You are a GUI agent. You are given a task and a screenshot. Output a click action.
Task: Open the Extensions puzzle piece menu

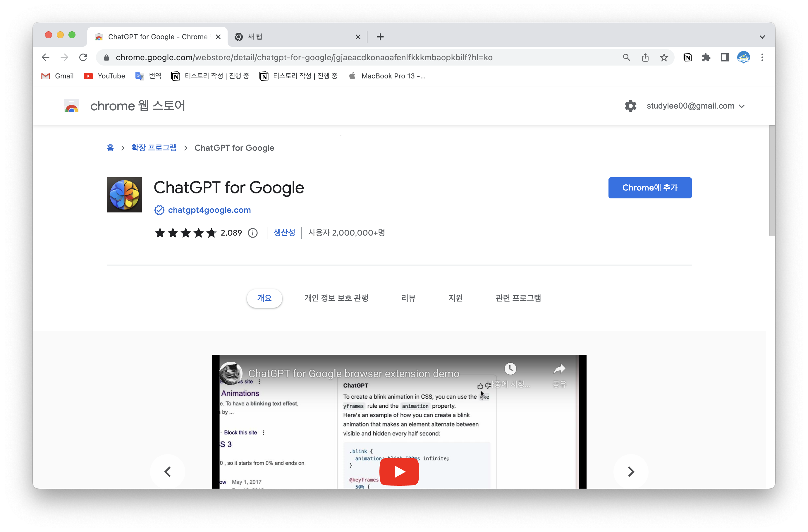pos(706,57)
